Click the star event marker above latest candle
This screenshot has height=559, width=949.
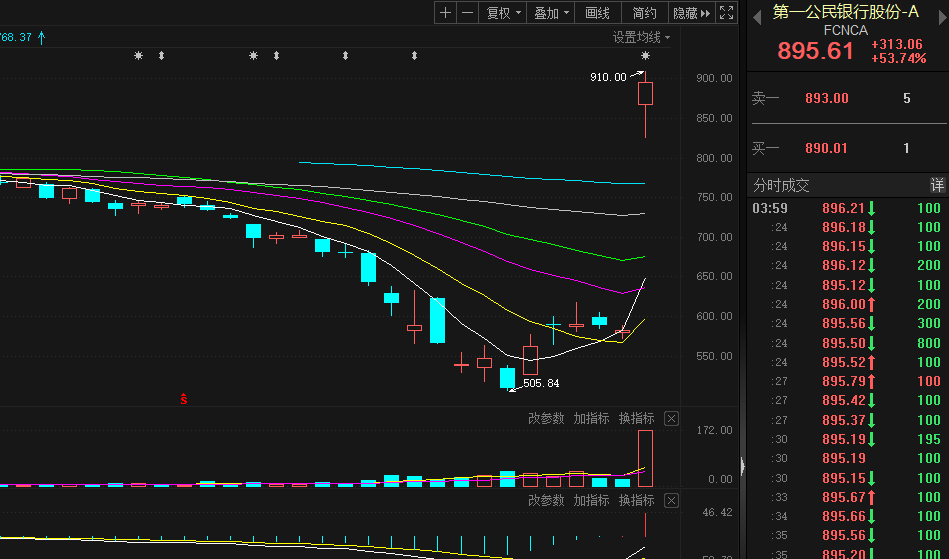(646, 56)
